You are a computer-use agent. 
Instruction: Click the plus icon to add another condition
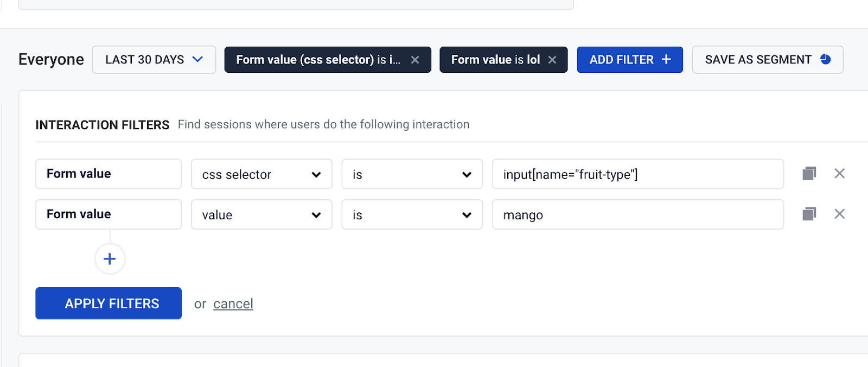pyautogui.click(x=109, y=259)
